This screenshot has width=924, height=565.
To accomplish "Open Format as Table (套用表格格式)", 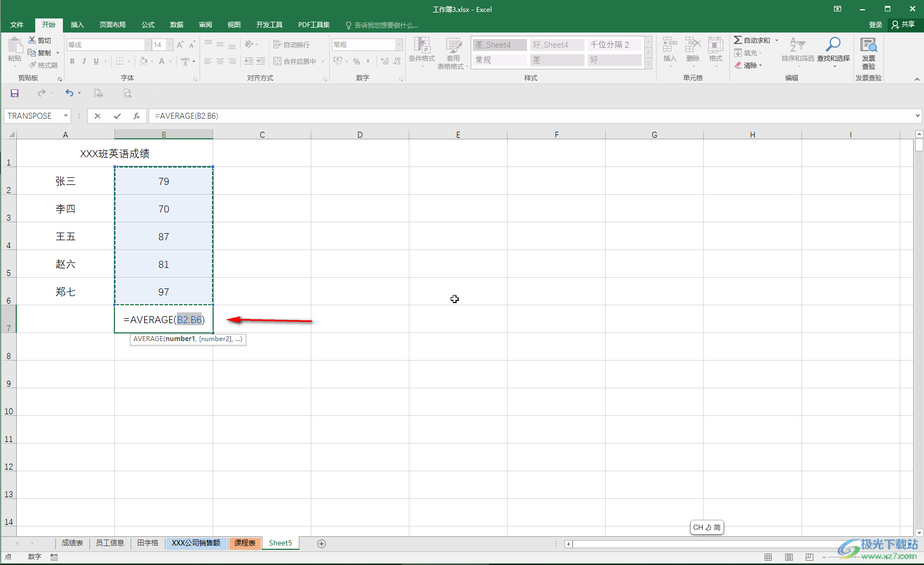I will (x=453, y=53).
